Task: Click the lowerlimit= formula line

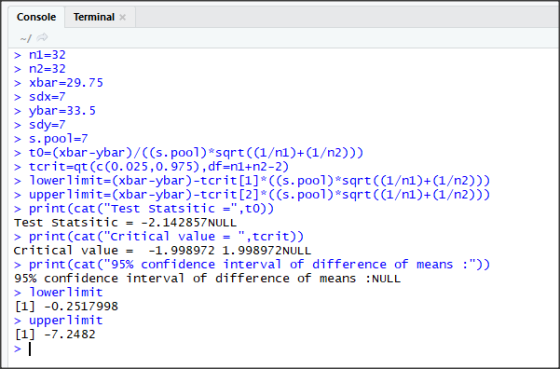Action: click(x=260, y=180)
